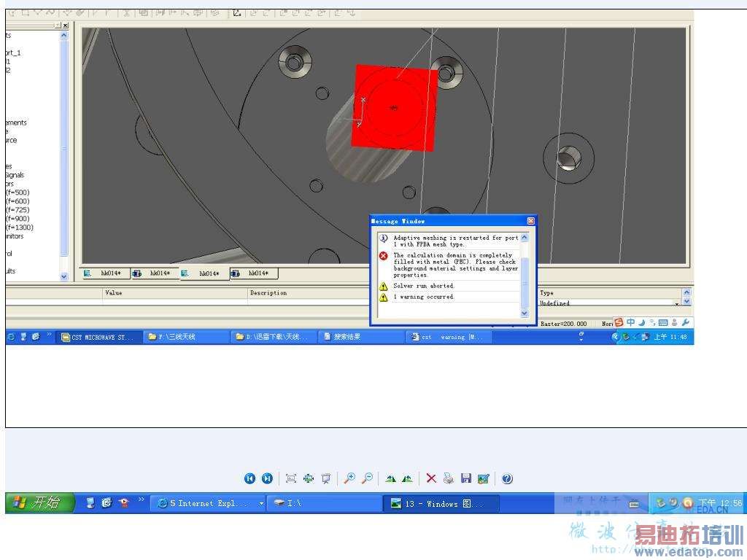Viewport: 747px width, 560px height.
Task: Open the picture for editing
Action: click(x=483, y=478)
